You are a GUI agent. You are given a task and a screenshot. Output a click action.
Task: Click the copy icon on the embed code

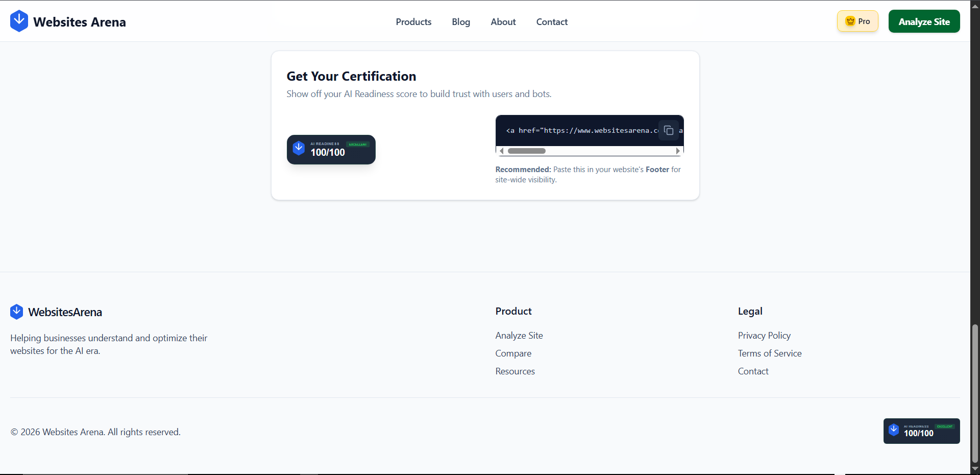[669, 130]
